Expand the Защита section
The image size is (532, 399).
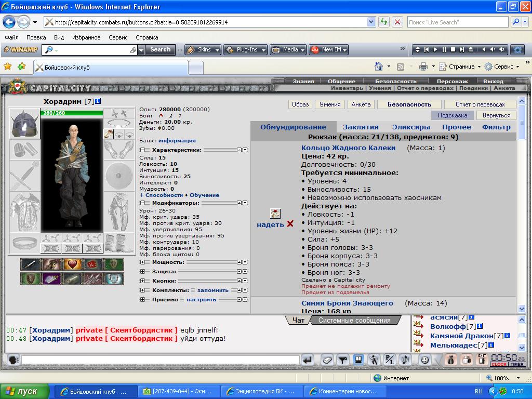click(142, 271)
